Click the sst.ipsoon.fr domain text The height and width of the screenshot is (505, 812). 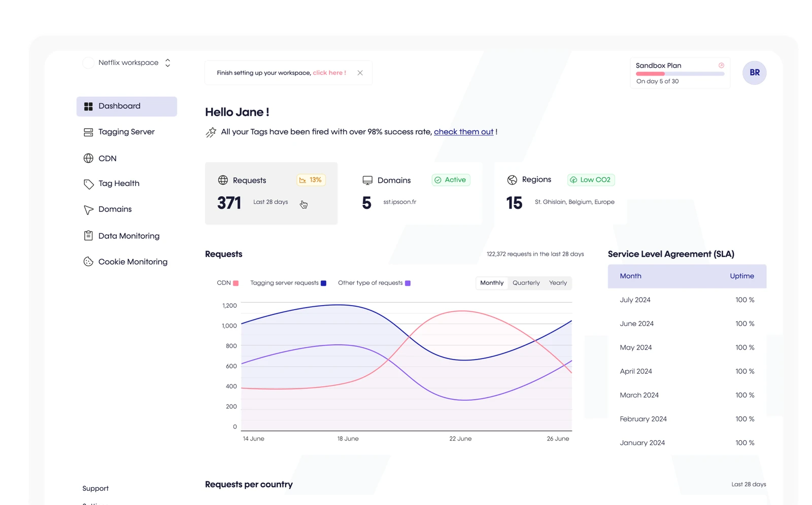pyautogui.click(x=399, y=202)
